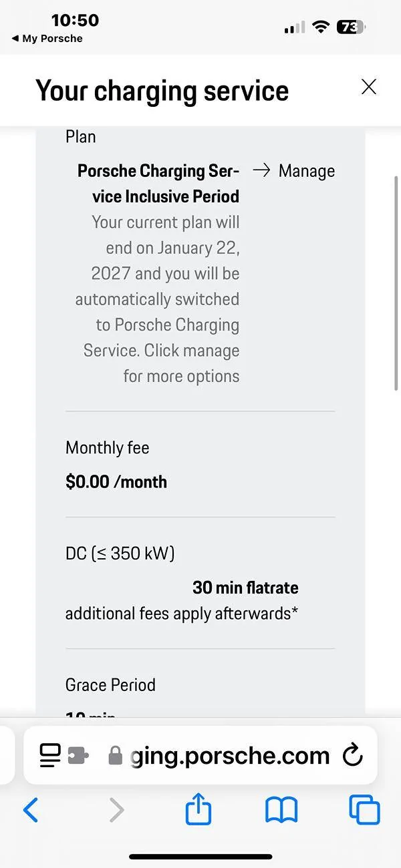Screen dimensions: 401x868
Task: Tap the charging.porsche.com address field
Action: point(200,755)
